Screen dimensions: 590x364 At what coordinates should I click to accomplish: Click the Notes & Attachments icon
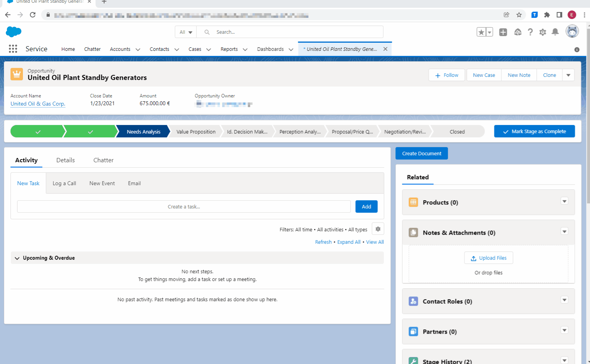(x=413, y=232)
